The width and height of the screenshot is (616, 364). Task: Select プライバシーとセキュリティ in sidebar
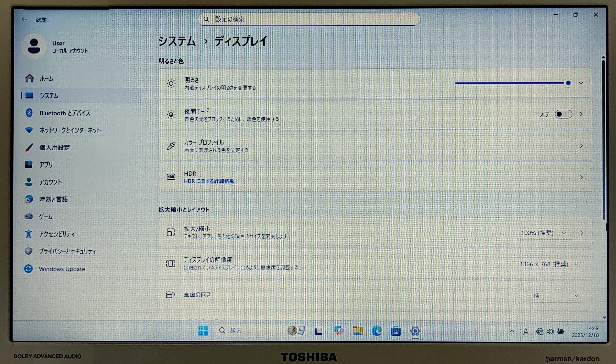coord(67,251)
